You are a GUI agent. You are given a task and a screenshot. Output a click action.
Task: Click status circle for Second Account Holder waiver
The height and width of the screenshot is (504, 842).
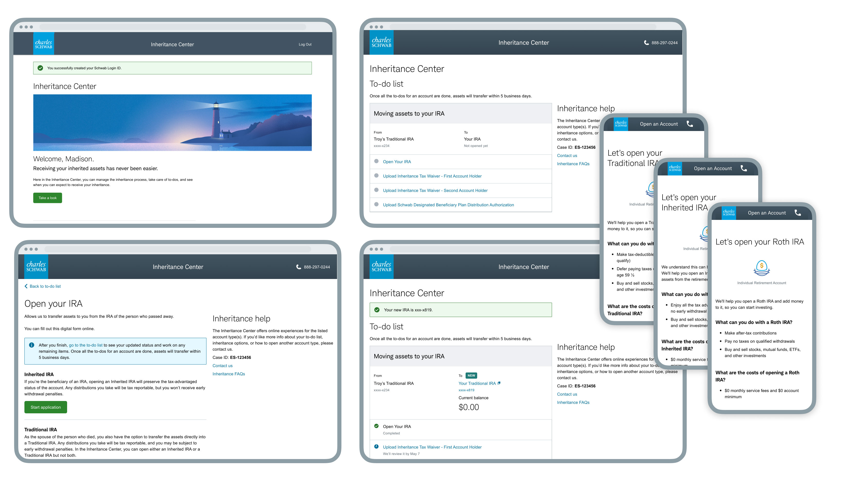click(x=376, y=190)
